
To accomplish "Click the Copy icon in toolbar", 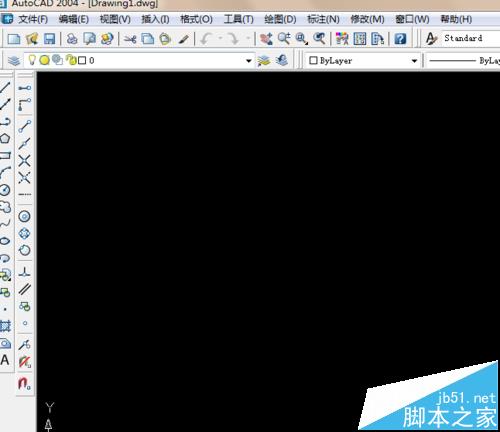I will (148, 39).
